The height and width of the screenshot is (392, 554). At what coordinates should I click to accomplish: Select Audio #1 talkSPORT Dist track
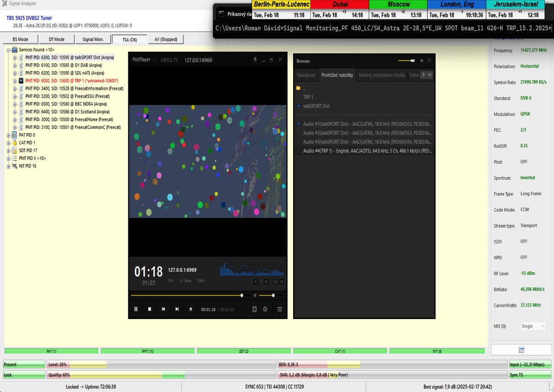pos(367,124)
